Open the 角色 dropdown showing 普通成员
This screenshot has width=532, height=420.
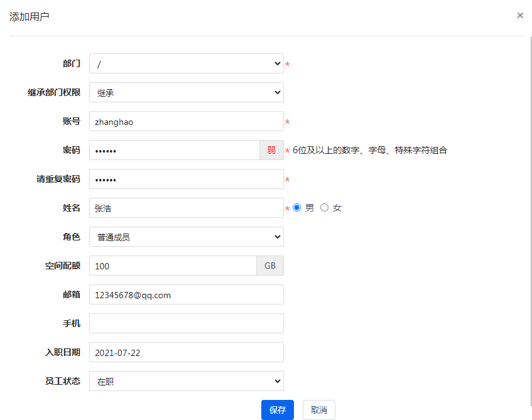tap(187, 237)
